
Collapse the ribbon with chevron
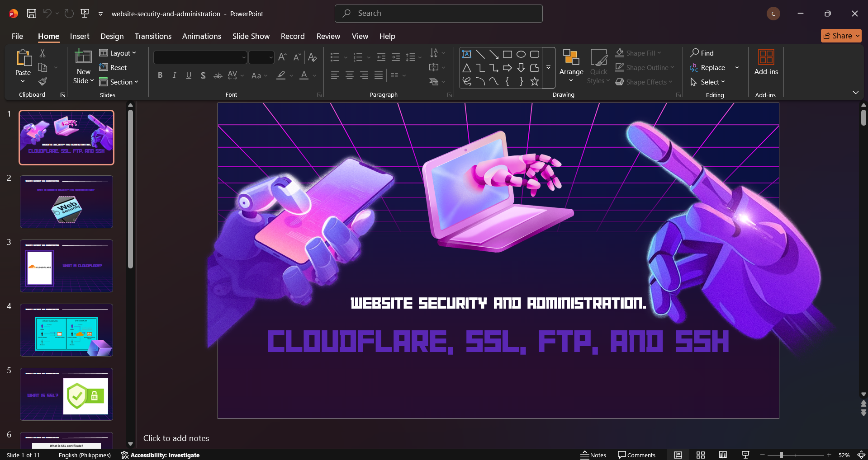[x=856, y=93]
